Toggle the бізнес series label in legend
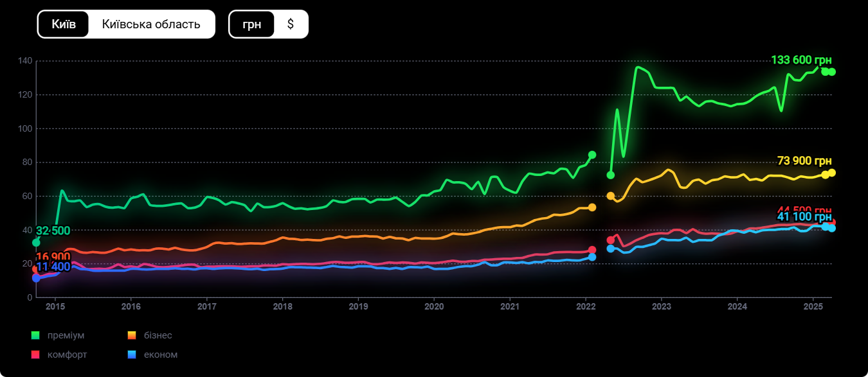 click(158, 335)
